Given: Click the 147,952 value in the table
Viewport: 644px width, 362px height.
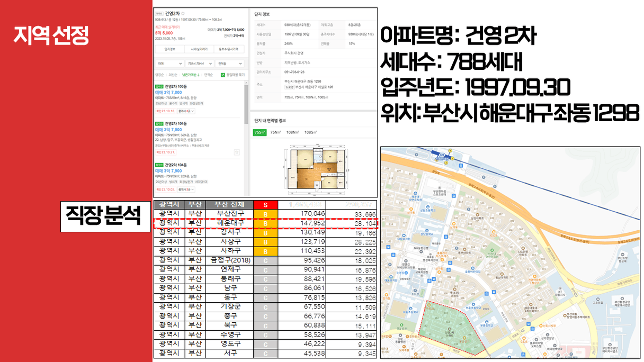Looking at the screenshot, I should pos(312,223).
